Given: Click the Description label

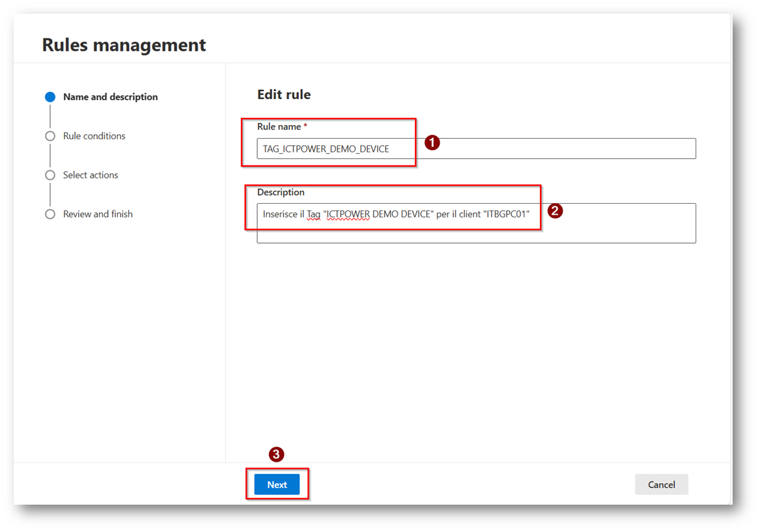Looking at the screenshot, I should pos(281,192).
